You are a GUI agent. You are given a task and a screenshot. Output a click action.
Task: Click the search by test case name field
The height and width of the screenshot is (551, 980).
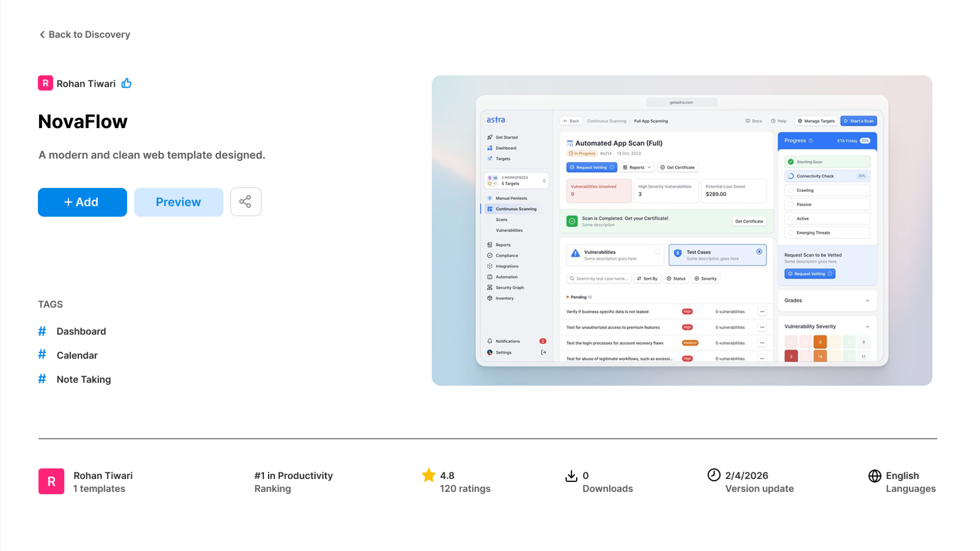pyautogui.click(x=598, y=278)
